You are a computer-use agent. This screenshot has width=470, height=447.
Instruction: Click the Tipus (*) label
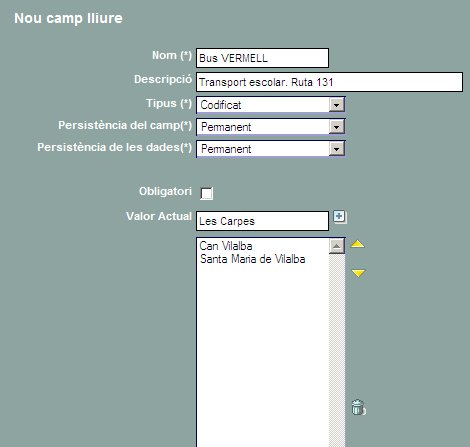[x=169, y=103]
